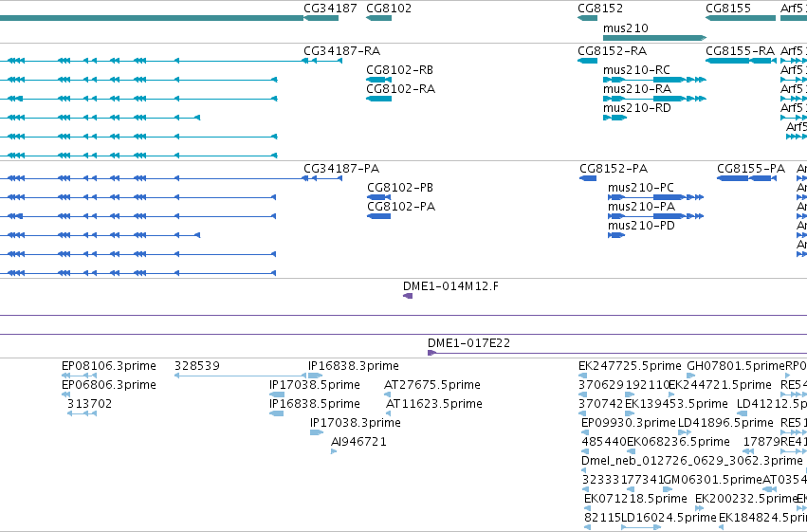Click the IP17038.3prime blue arrow glyph
This screenshot has width=807, height=532.
point(317,432)
